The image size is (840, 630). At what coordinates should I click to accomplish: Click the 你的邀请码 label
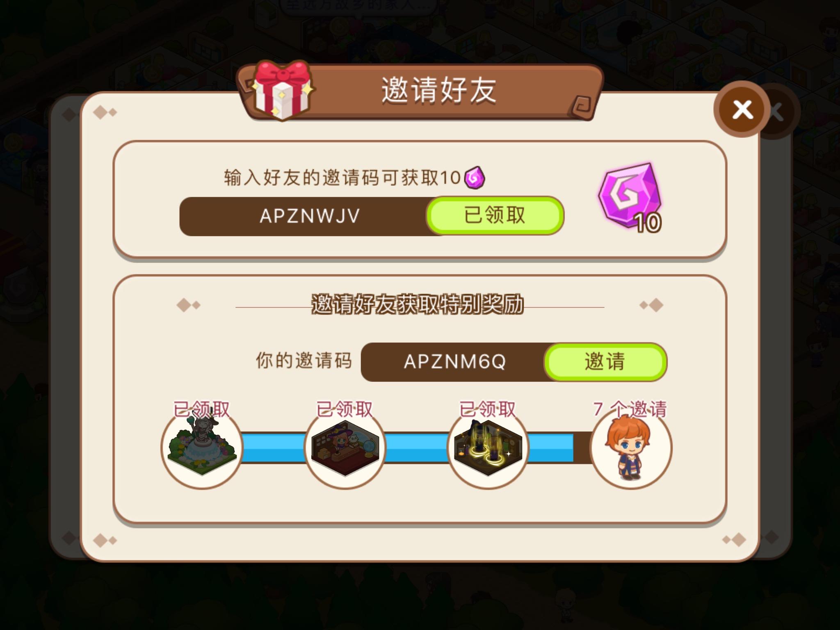304,361
